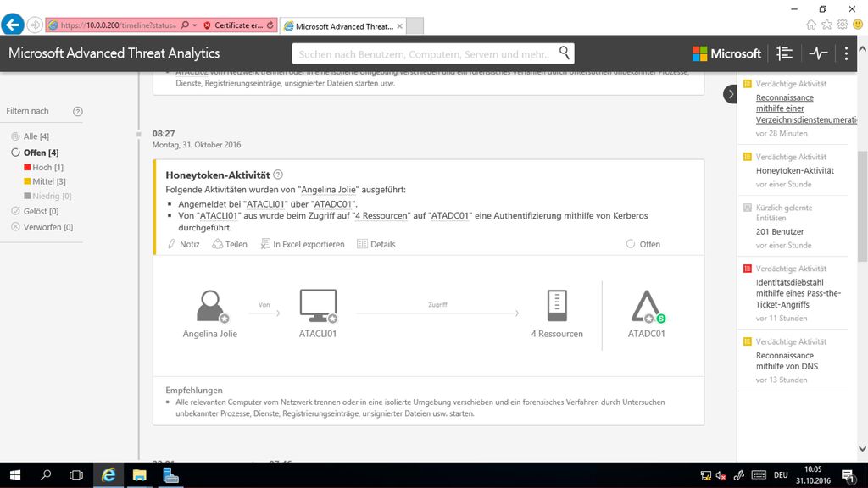
Task: Click the volume muted tray icon
Action: click(x=721, y=475)
